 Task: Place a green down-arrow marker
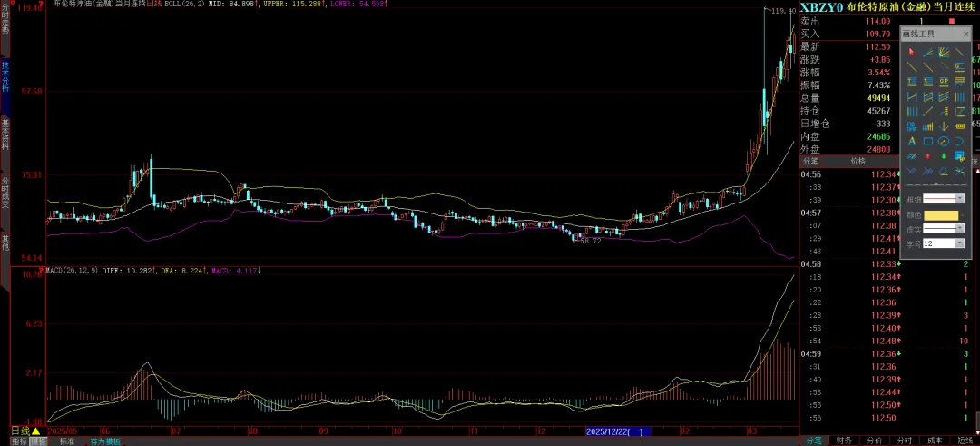[x=944, y=156]
